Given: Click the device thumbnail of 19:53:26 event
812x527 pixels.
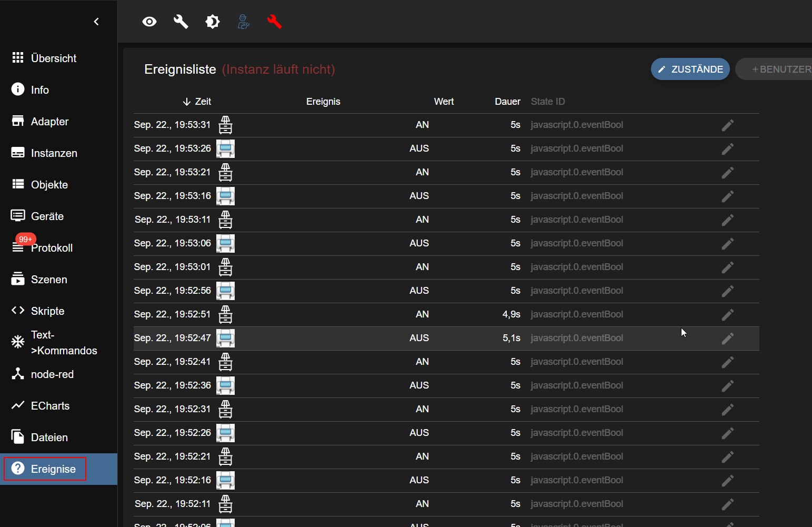Looking at the screenshot, I should (x=225, y=149).
